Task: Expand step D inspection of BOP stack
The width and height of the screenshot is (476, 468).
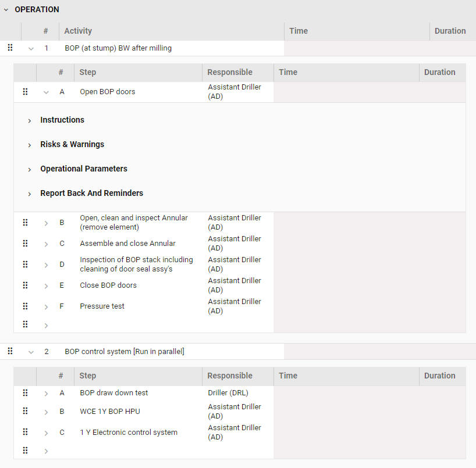Action: click(x=46, y=265)
